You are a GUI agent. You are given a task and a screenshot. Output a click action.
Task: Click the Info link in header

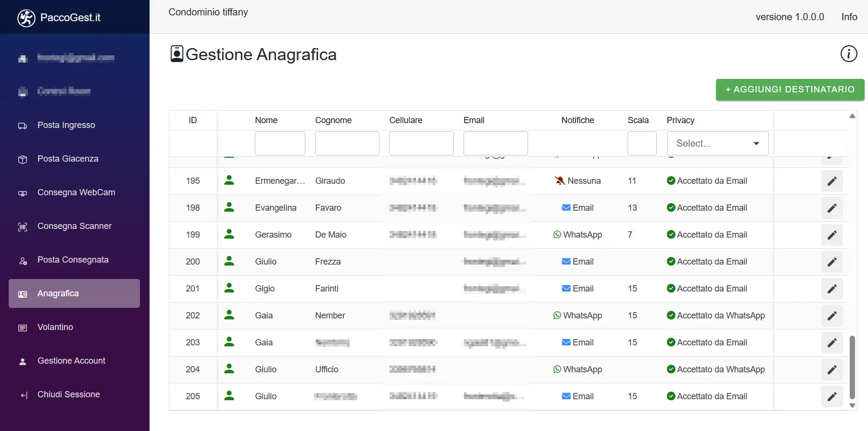[x=849, y=17]
